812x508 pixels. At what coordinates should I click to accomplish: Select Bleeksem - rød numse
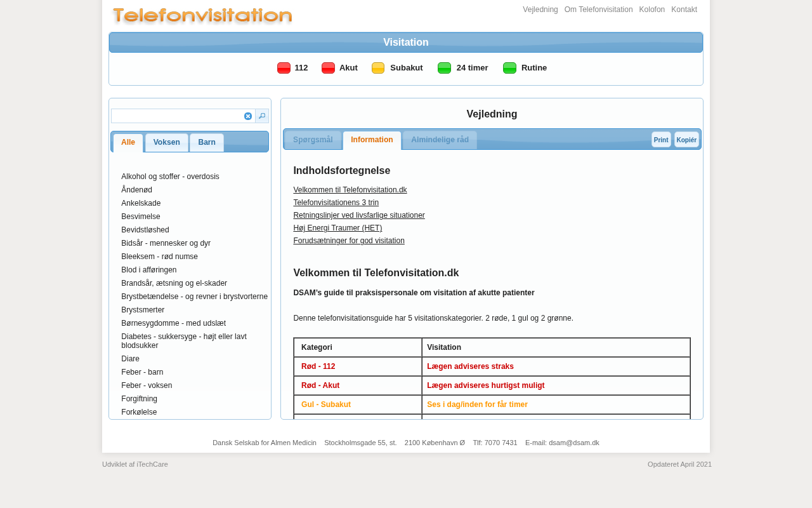coord(159,257)
